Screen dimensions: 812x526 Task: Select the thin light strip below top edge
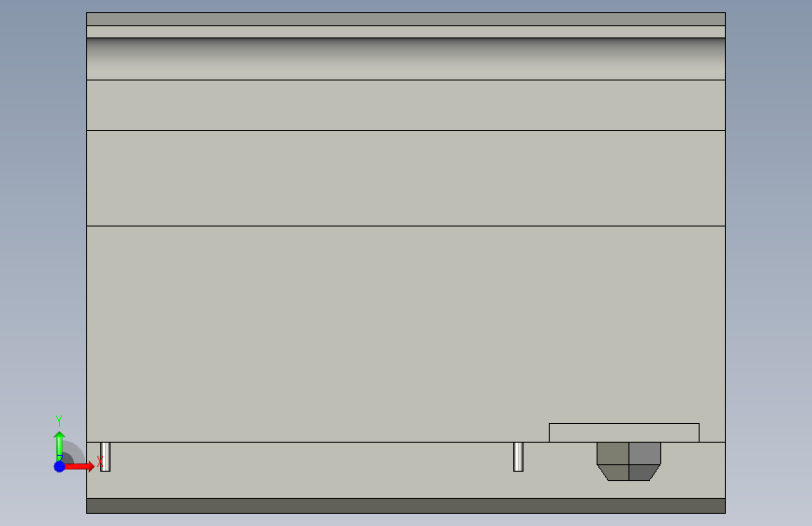point(406,32)
